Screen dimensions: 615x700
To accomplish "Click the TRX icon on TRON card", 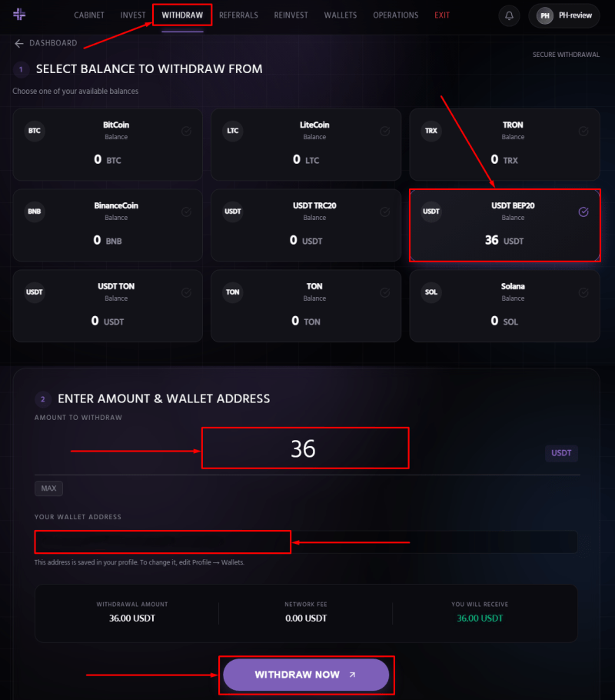I will point(431,131).
